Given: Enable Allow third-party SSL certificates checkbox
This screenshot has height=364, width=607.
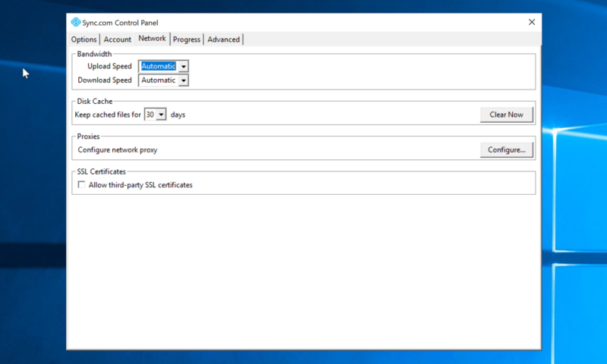Looking at the screenshot, I should pos(81,184).
